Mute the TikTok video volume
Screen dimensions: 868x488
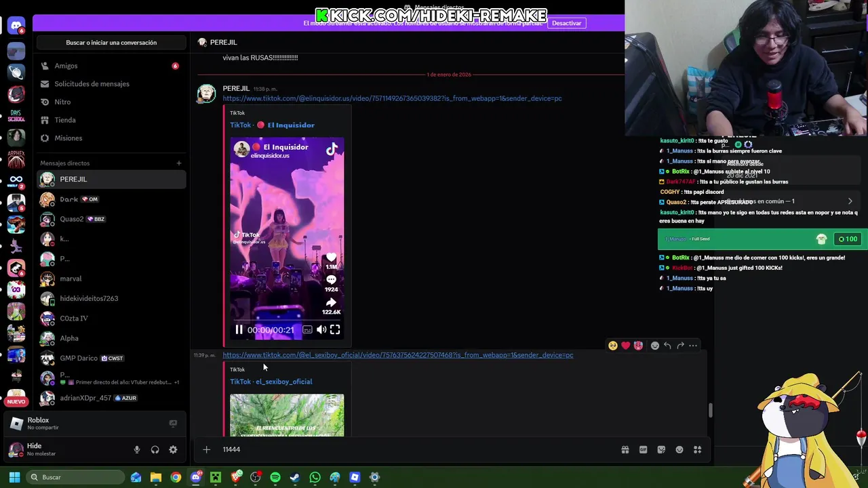(x=321, y=330)
